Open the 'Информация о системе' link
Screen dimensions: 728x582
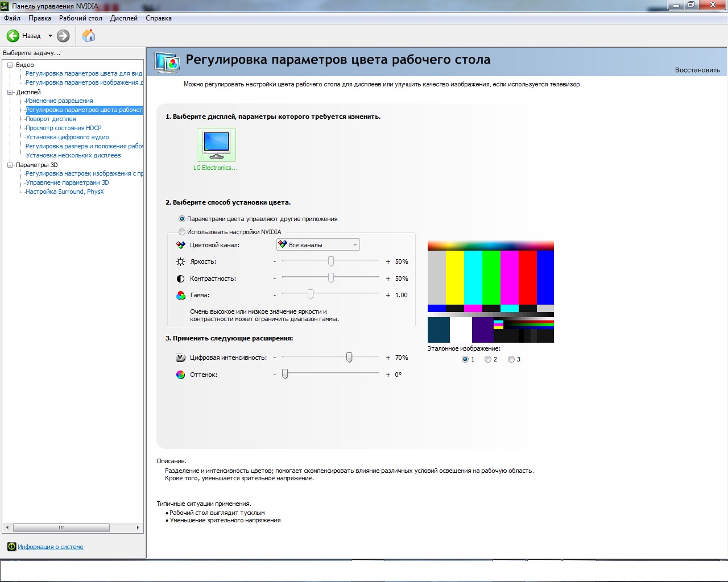[51, 547]
